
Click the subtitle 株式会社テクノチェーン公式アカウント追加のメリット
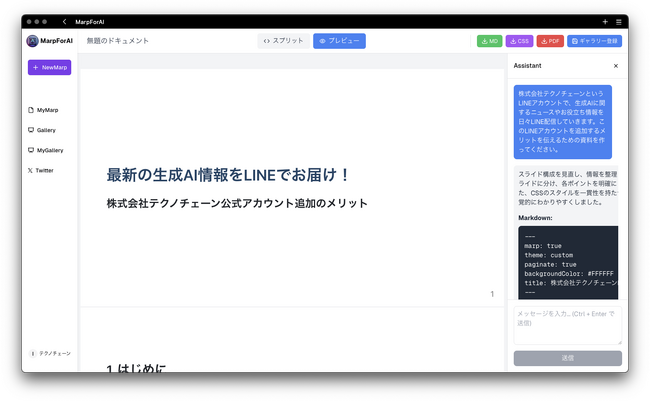click(237, 203)
